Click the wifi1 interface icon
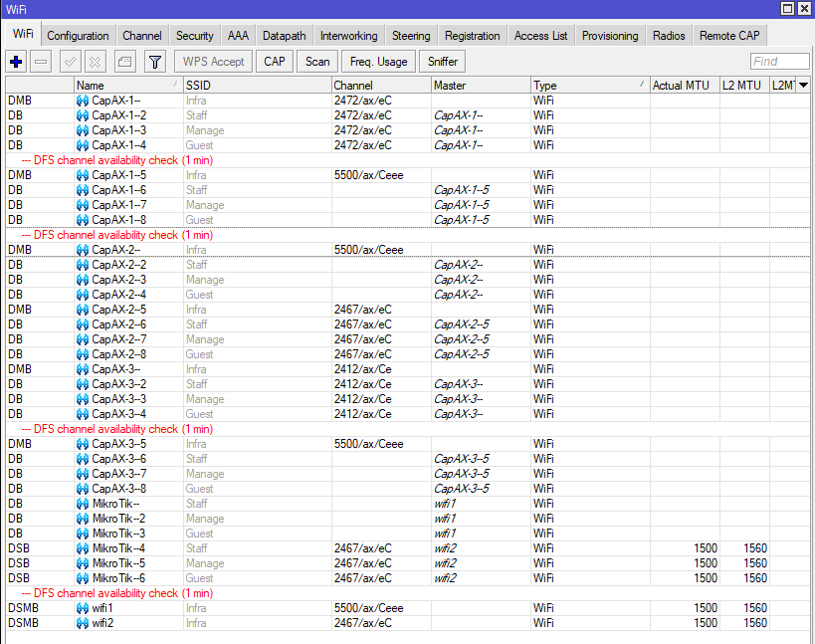The image size is (815, 644). (83, 608)
